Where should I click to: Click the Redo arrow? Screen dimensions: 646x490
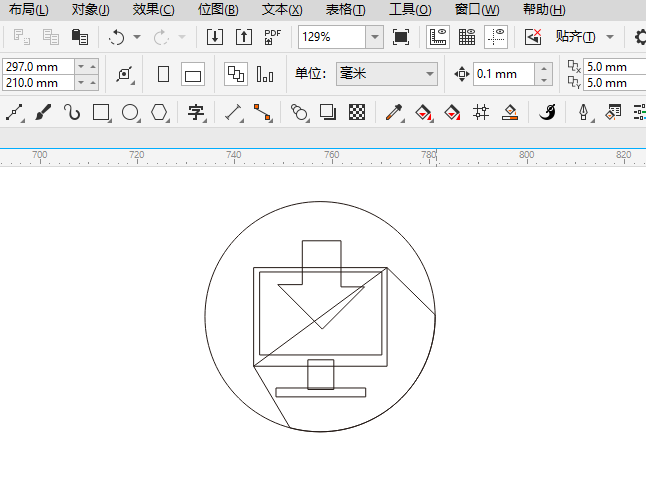pyautogui.click(x=161, y=37)
